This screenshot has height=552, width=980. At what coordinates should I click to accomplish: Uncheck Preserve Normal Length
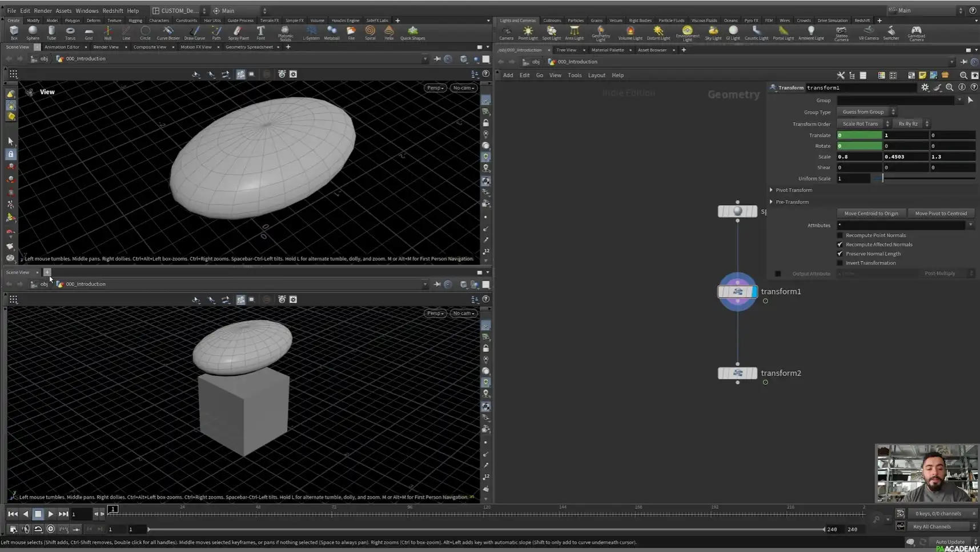839,253
